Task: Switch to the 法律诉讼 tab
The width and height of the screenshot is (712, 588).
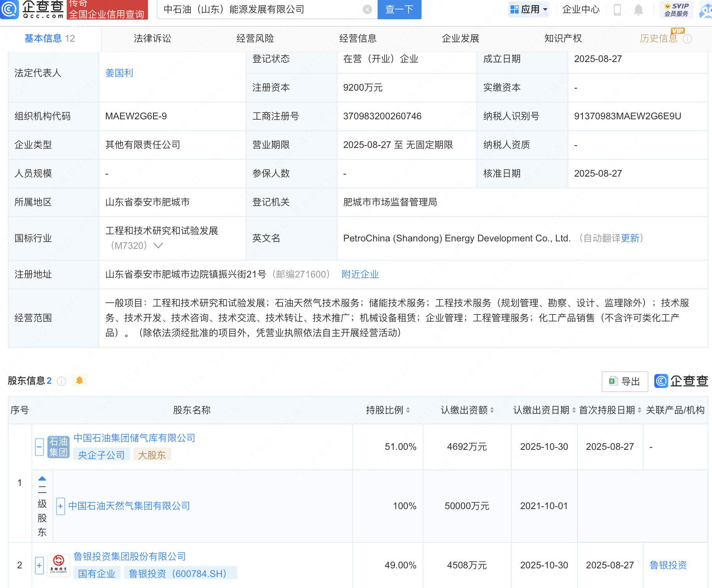Action: pos(152,38)
